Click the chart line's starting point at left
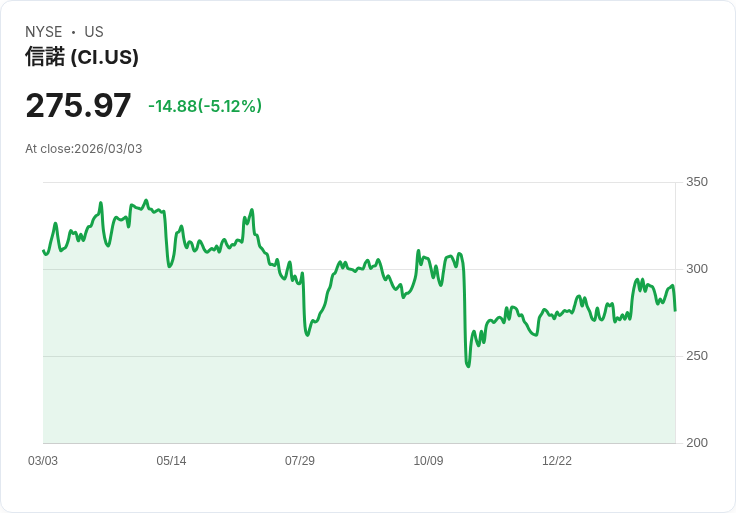 click(43, 250)
